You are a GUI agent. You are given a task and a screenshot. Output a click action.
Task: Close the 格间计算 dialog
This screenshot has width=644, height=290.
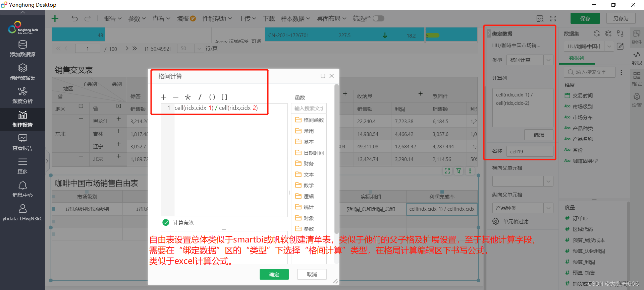tap(331, 76)
